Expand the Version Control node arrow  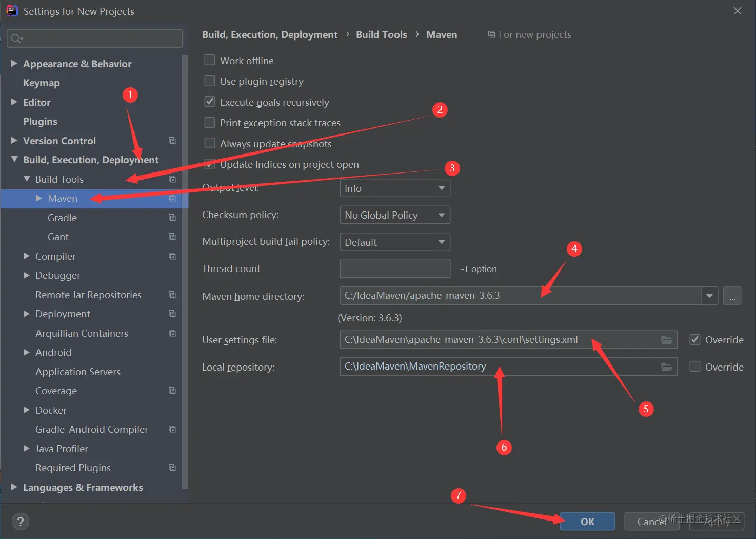pos(14,140)
